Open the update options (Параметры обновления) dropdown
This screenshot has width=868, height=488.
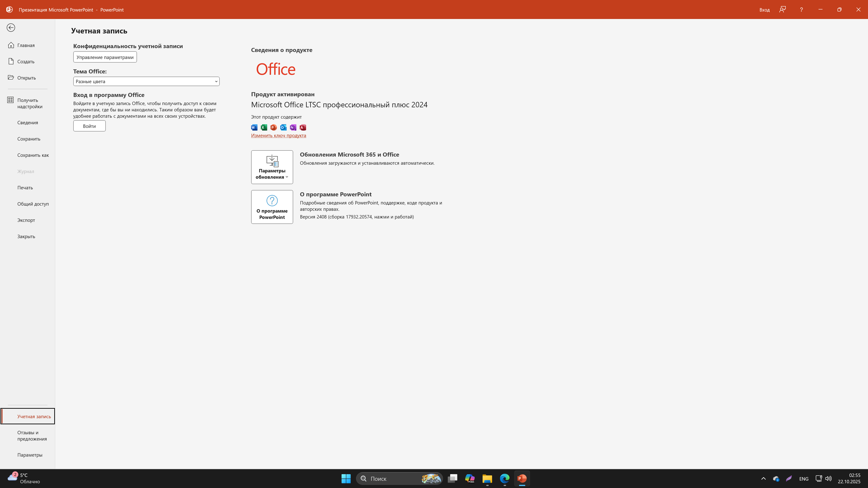click(x=272, y=167)
